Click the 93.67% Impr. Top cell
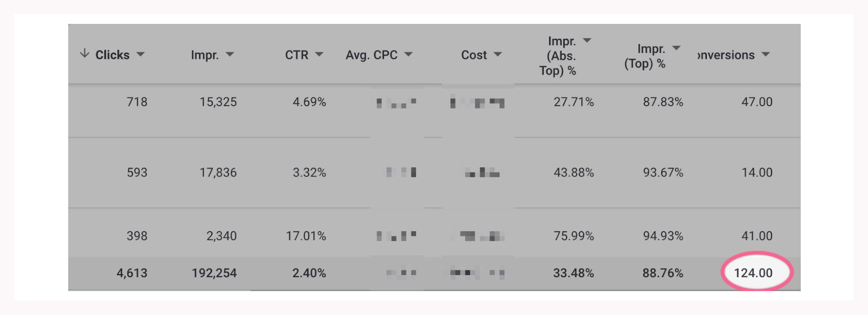Screen dimensions: 868x315 (663, 172)
